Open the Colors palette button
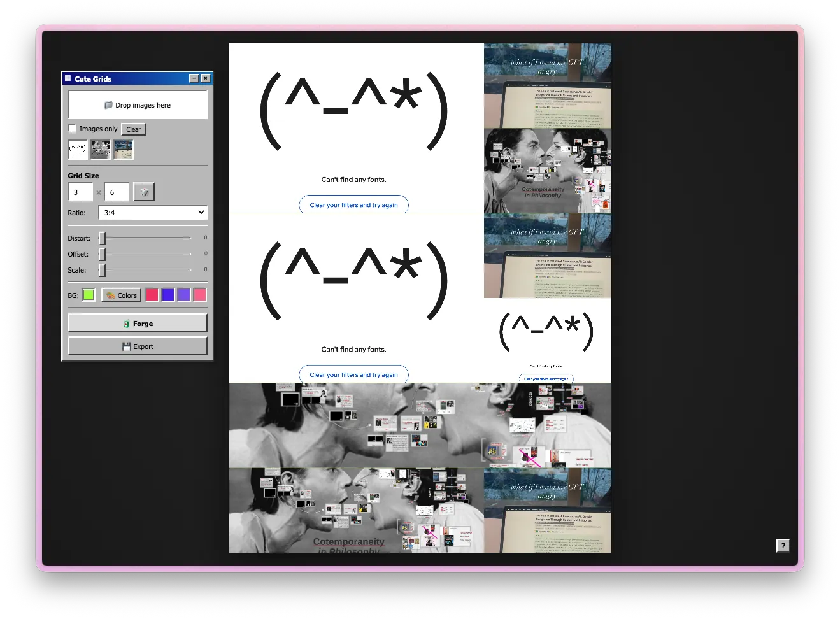Viewport: 840px width, 619px height. click(x=121, y=295)
